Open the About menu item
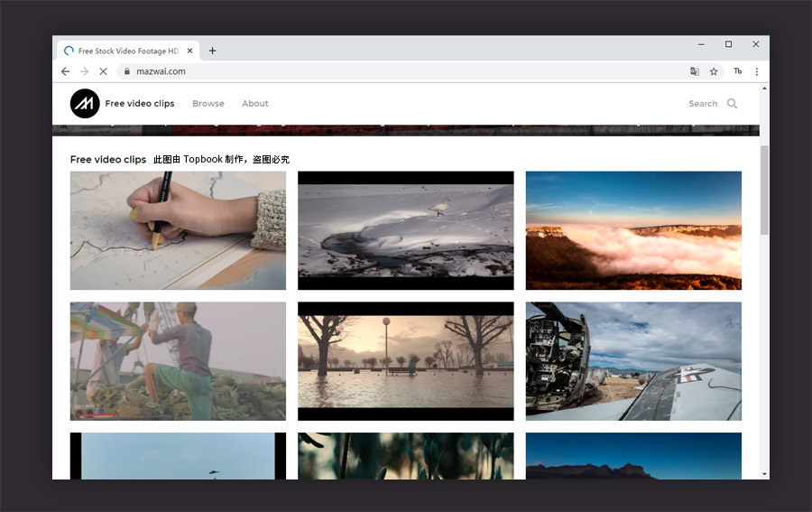Image resolution: width=812 pixels, height=512 pixels. pyautogui.click(x=254, y=104)
